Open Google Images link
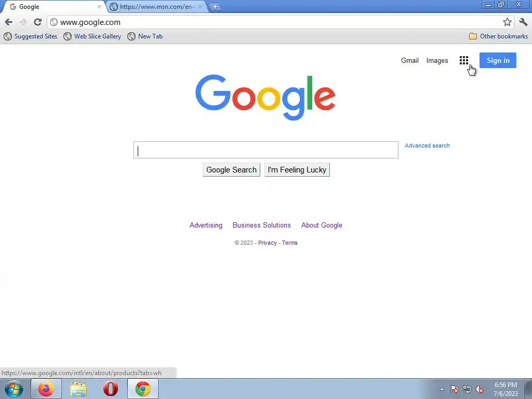The width and height of the screenshot is (532, 399). tap(437, 60)
